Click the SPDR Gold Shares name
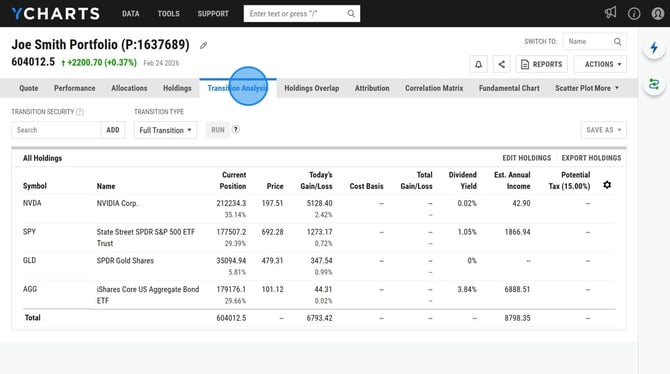The image size is (670, 374). tap(125, 261)
